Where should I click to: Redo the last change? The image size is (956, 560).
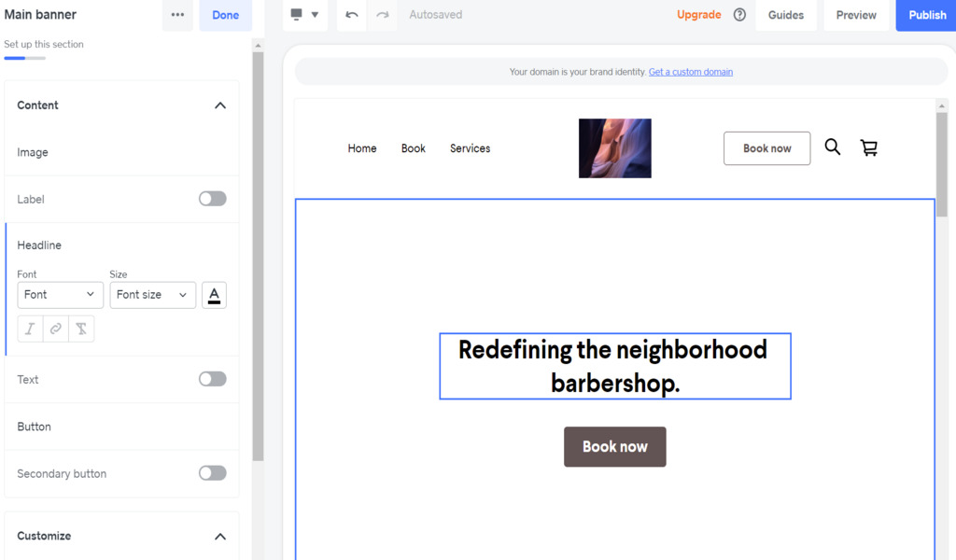382,15
